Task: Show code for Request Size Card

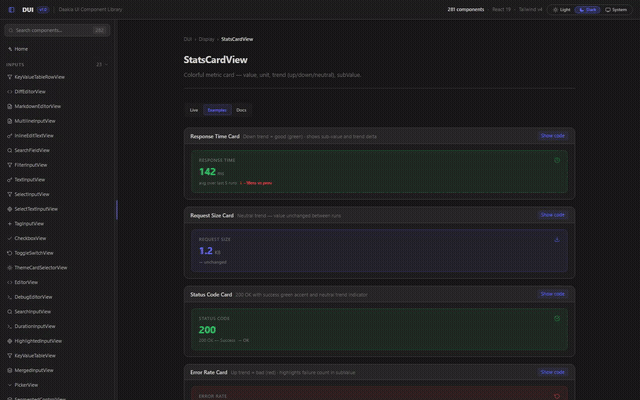Action: click(553, 215)
